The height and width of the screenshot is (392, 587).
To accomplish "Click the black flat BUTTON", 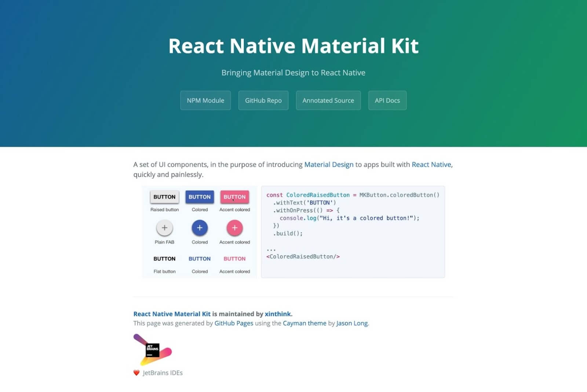I will tap(164, 259).
